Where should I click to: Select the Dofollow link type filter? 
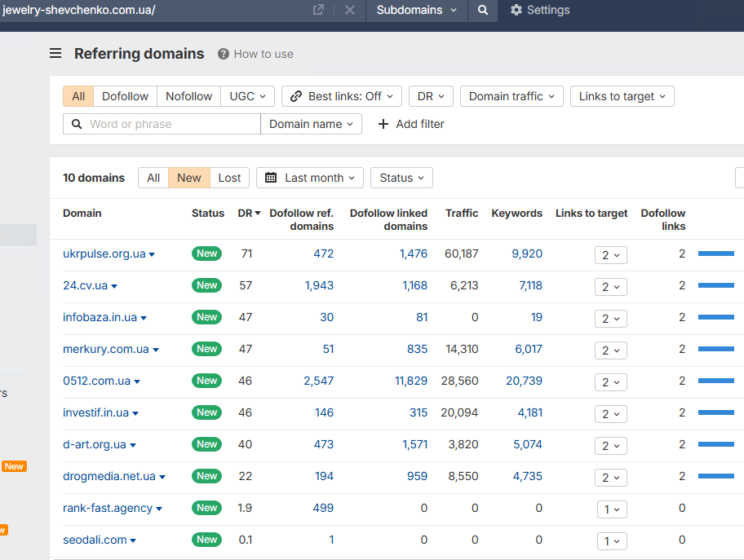126,96
